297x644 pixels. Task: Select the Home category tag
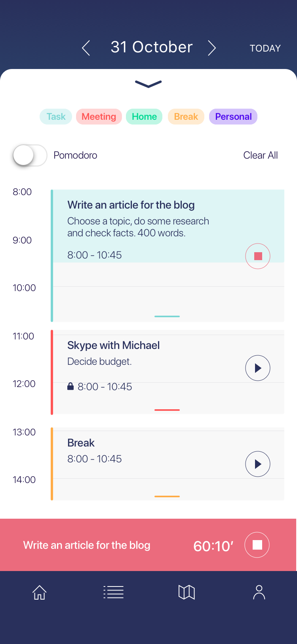(x=144, y=117)
